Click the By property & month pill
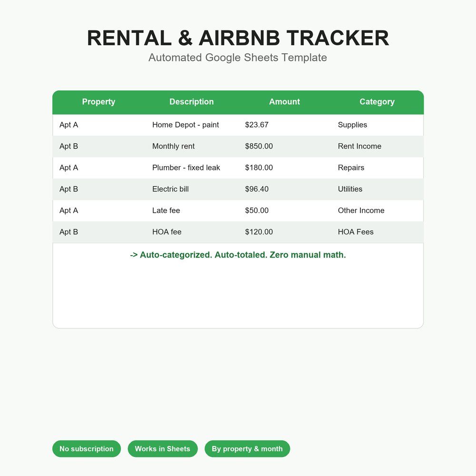 click(247, 449)
